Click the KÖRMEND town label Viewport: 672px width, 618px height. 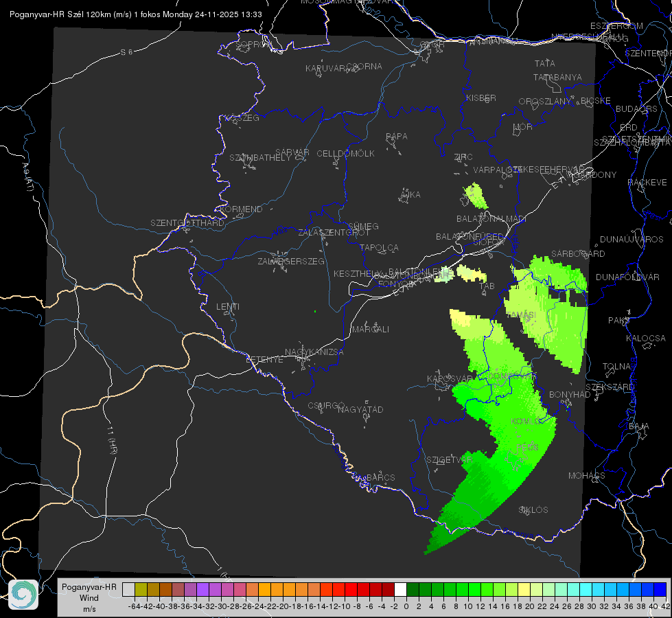[x=241, y=209]
